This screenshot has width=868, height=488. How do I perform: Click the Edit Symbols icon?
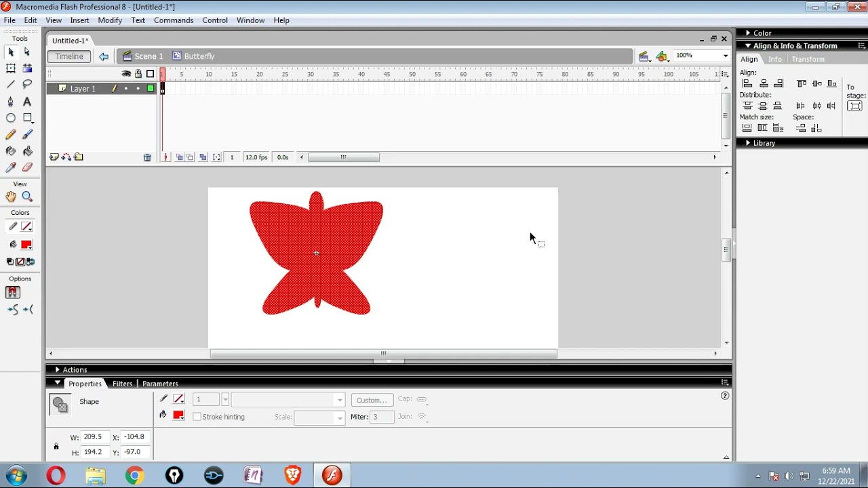click(x=663, y=56)
